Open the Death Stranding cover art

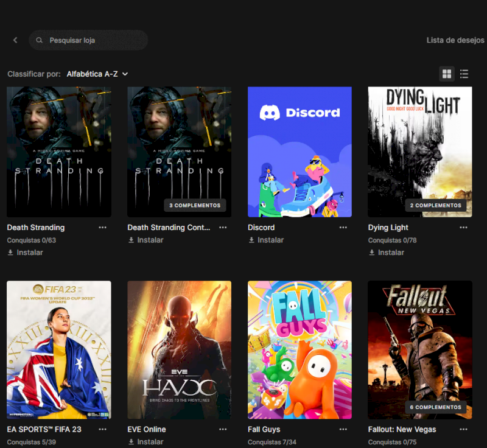59,152
